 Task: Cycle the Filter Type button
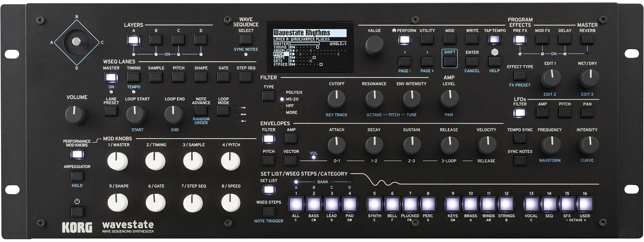(268, 96)
